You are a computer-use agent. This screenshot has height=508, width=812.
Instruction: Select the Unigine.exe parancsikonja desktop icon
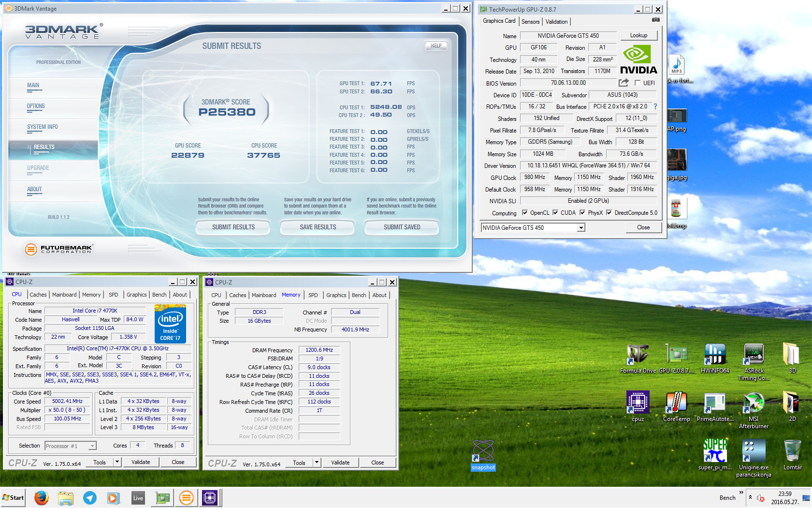pyautogui.click(x=754, y=459)
